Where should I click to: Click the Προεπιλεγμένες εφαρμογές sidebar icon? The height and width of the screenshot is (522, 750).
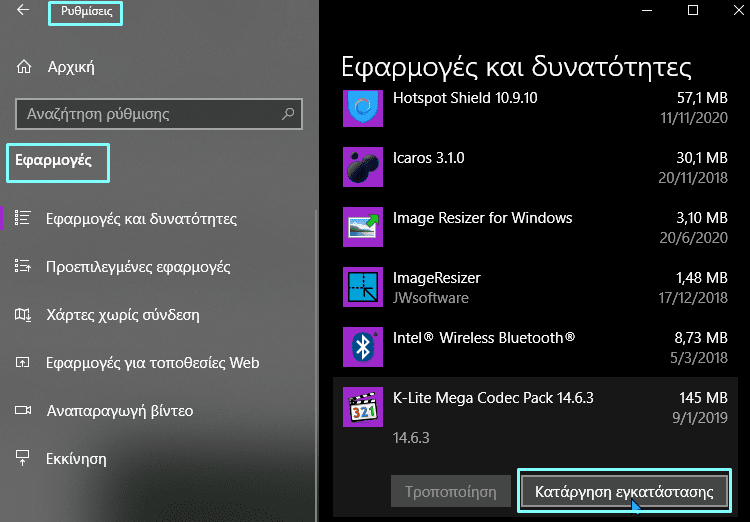click(22, 266)
